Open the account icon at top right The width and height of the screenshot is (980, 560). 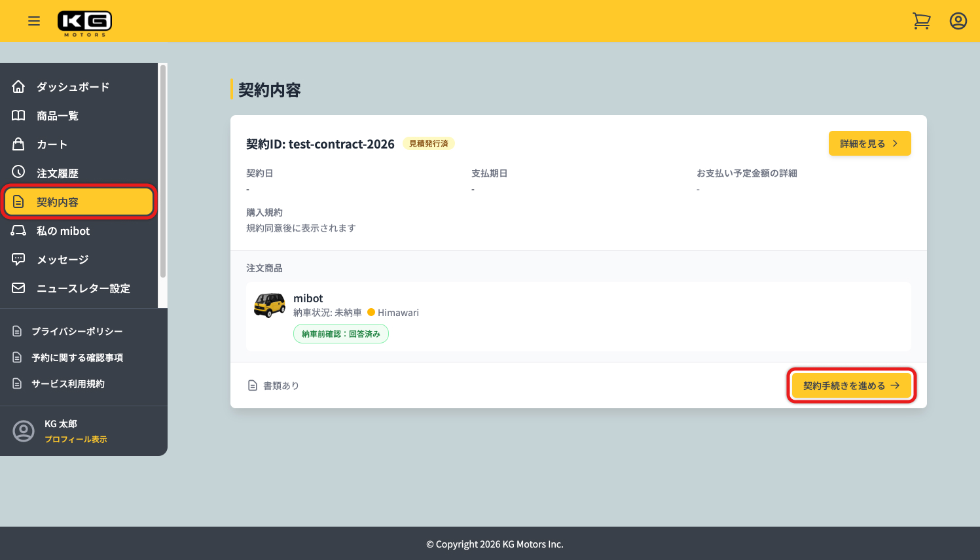(958, 20)
